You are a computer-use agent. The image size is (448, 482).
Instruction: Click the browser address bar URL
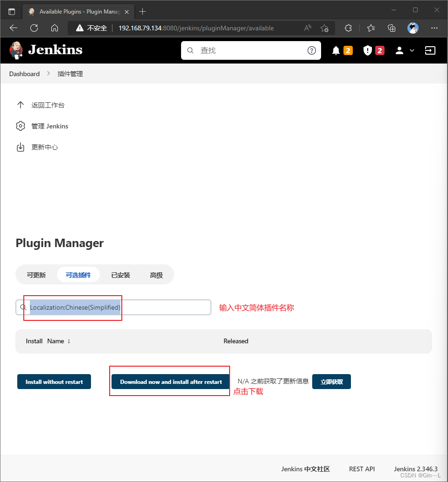(x=196, y=28)
